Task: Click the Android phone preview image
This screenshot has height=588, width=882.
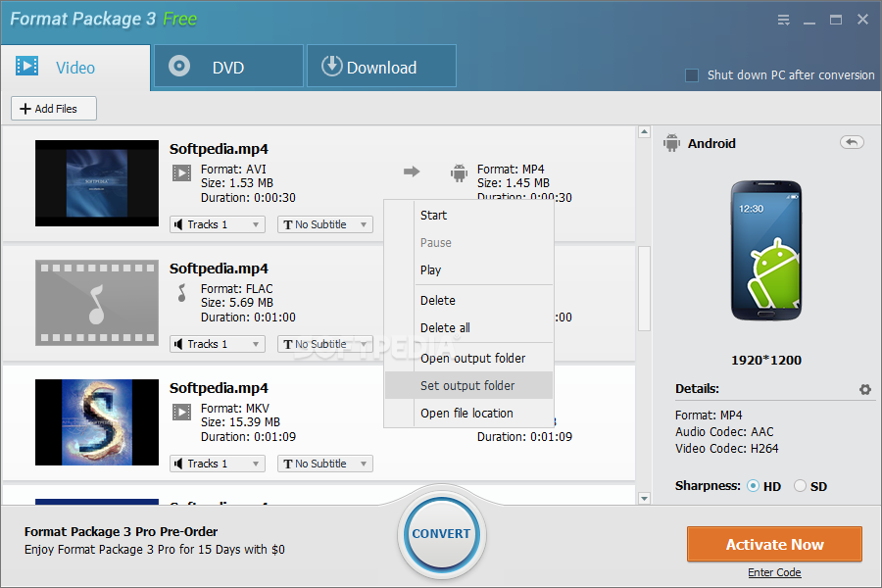Action: (x=766, y=251)
